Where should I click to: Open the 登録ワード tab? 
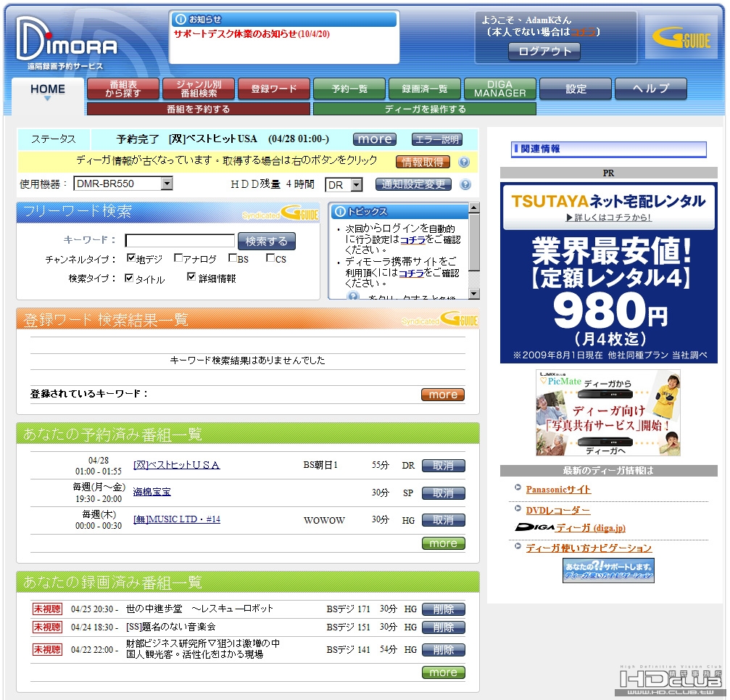[x=274, y=88]
